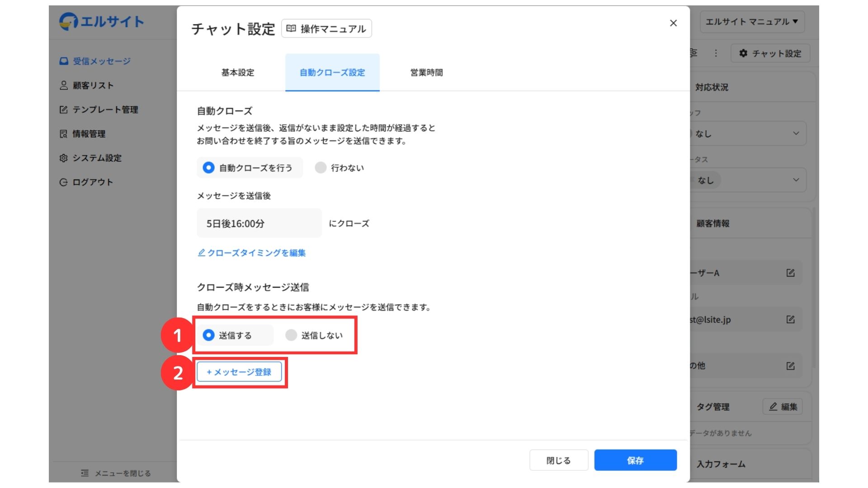Switch to the 営業時間 tab
The height and width of the screenshot is (488, 868).
point(426,73)
